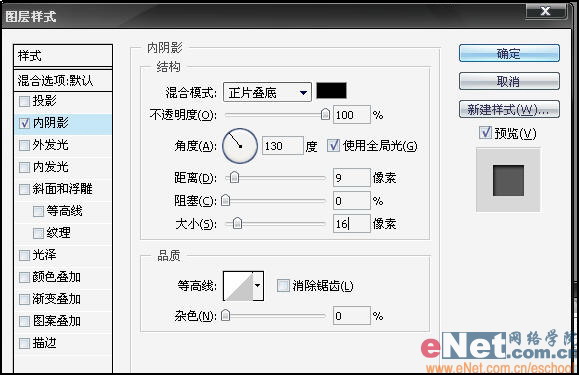Enable the 图案叠加 checkbox
Image resolution: width=579 pixels, height=375 pixels.
(x=24, y=321)
